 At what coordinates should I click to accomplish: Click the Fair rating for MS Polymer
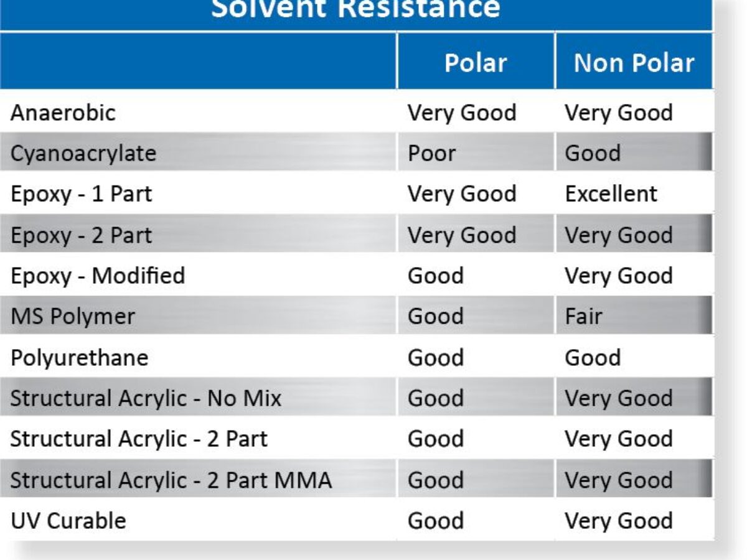coord(583,316)
